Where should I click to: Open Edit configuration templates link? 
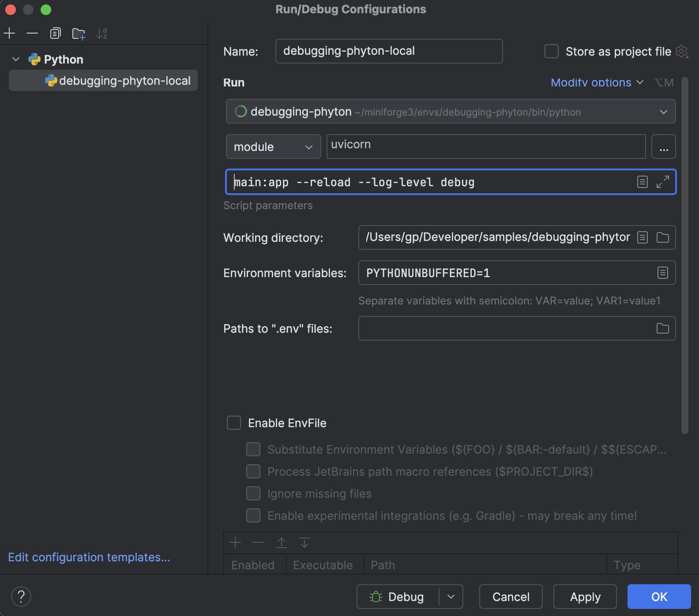[89, 557]
